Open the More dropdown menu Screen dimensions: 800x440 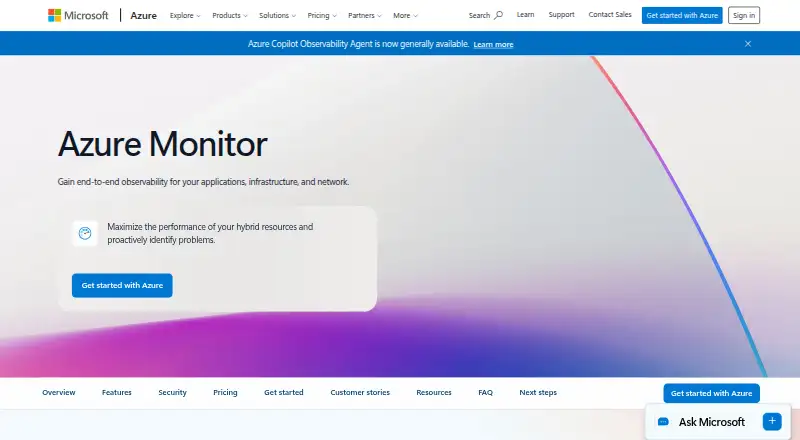[405, 15]
